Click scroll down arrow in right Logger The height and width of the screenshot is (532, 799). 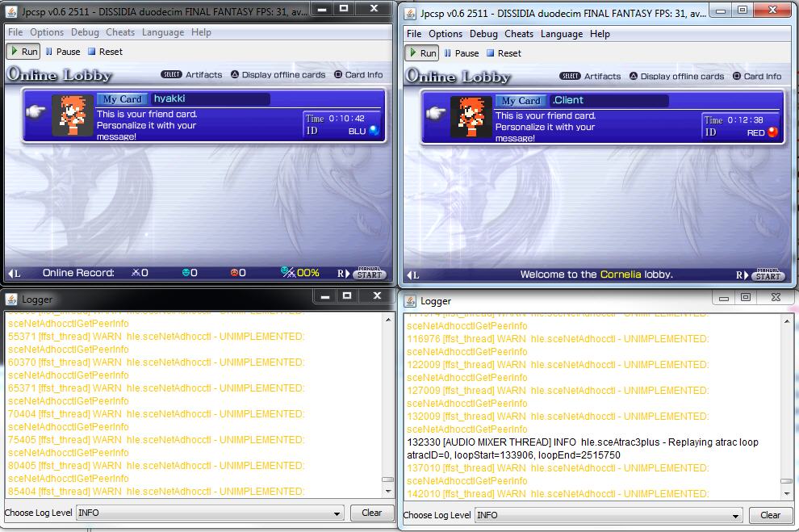coord(787,493)
